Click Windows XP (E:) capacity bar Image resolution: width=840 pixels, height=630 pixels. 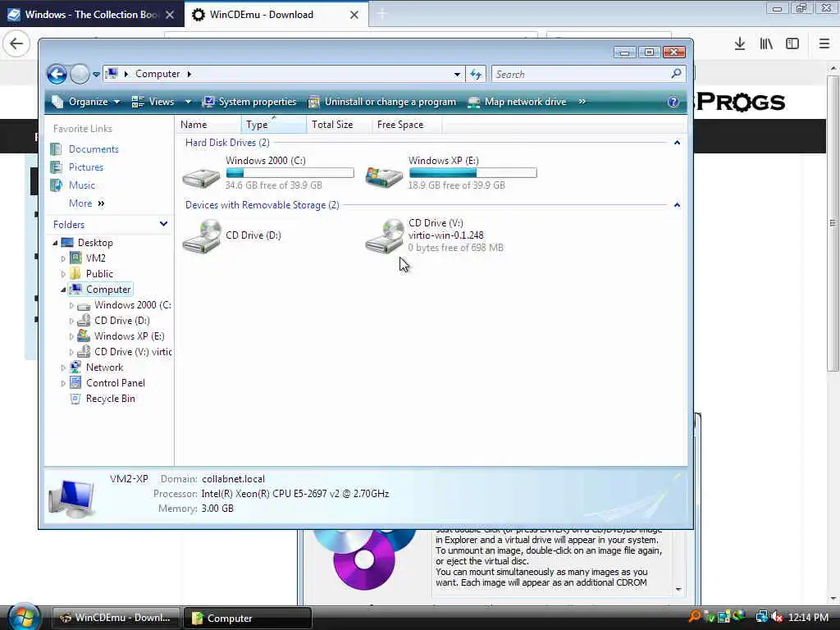473,172
